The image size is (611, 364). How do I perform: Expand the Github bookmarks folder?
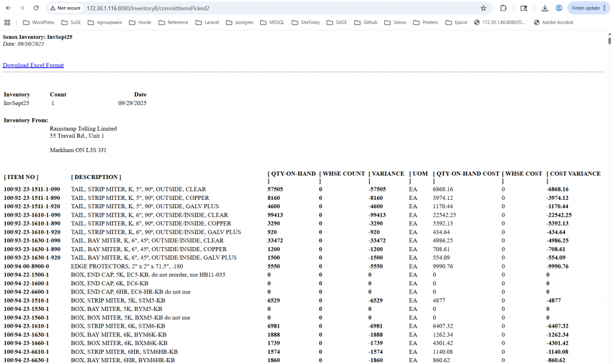click(365, 22)
